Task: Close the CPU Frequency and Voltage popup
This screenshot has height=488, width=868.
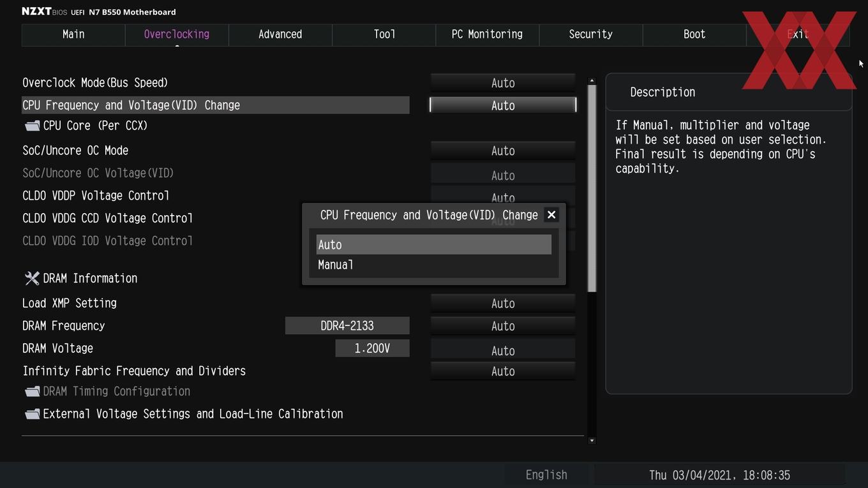Action: pos(551,215)
